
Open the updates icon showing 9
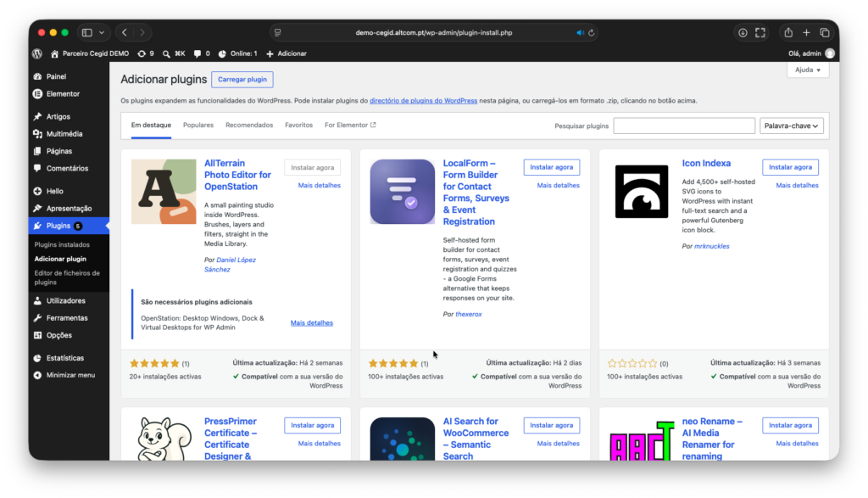(146, 53)
